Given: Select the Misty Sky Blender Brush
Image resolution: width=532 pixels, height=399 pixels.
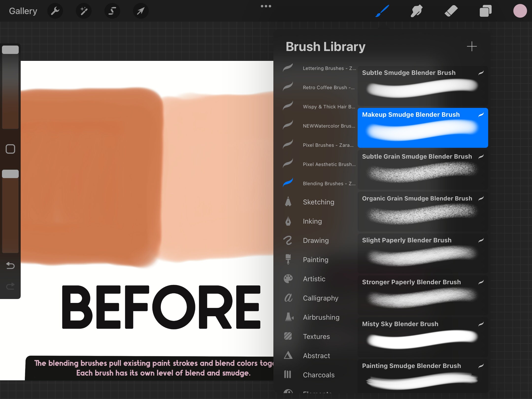Looking at the screenshot, I should coord(422,336).
